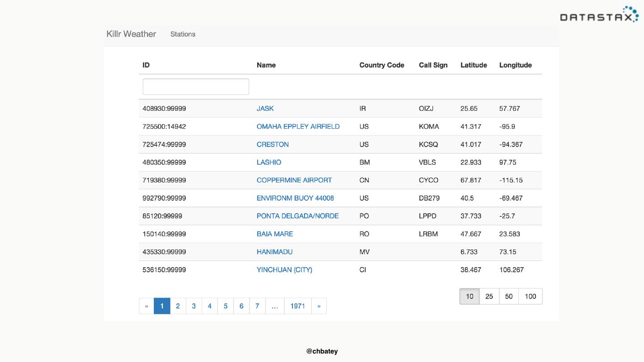The image size is (644, 362).
Task: Set page size to 50
Action: click(x=509, y=296)
